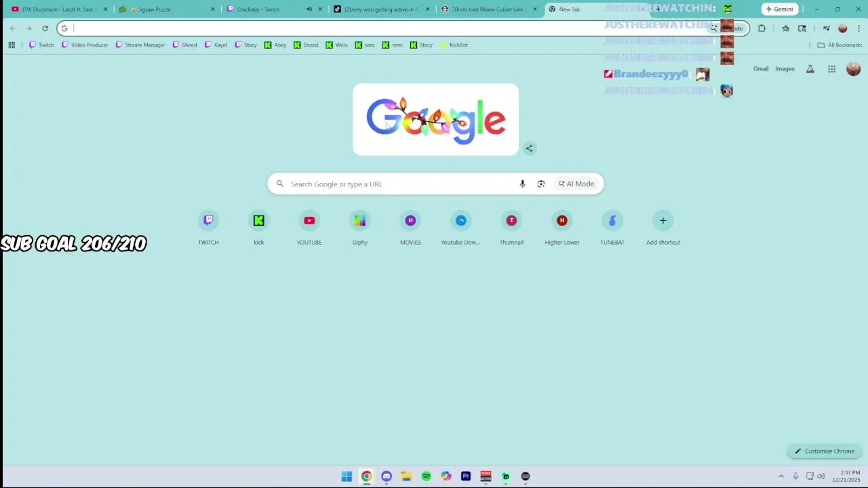This screenshot has width=868, height=488.
Task: Open the media controls toolbar icon
Action: pos(826,28)
